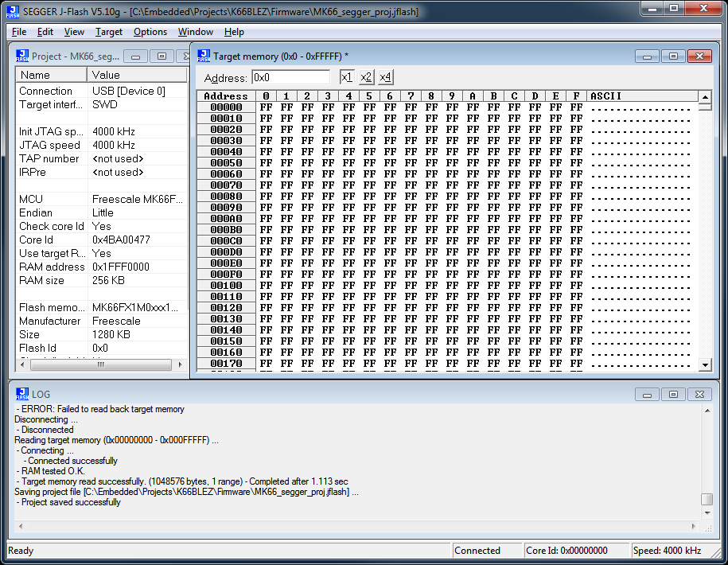Click the Project window J-Flash icon
Image resolution: width=728 pixels, height=565 pixels.
[x=22, y=56]
